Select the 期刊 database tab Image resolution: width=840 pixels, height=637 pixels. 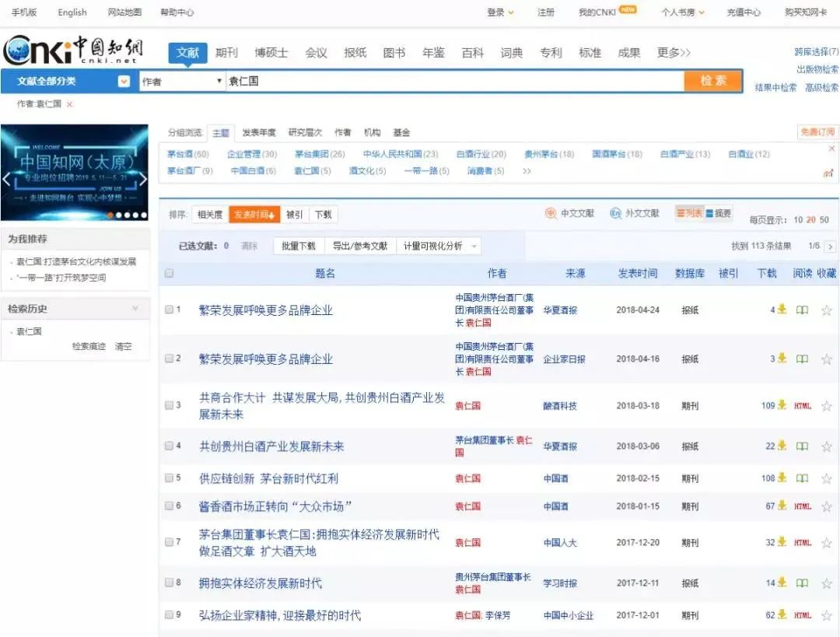[226, 53]
